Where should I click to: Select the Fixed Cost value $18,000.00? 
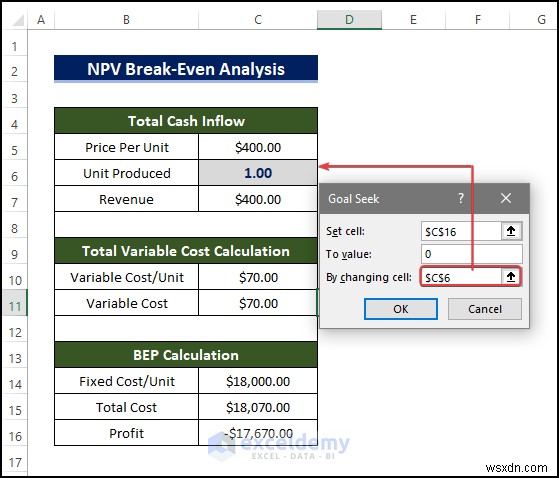[258, 381]
